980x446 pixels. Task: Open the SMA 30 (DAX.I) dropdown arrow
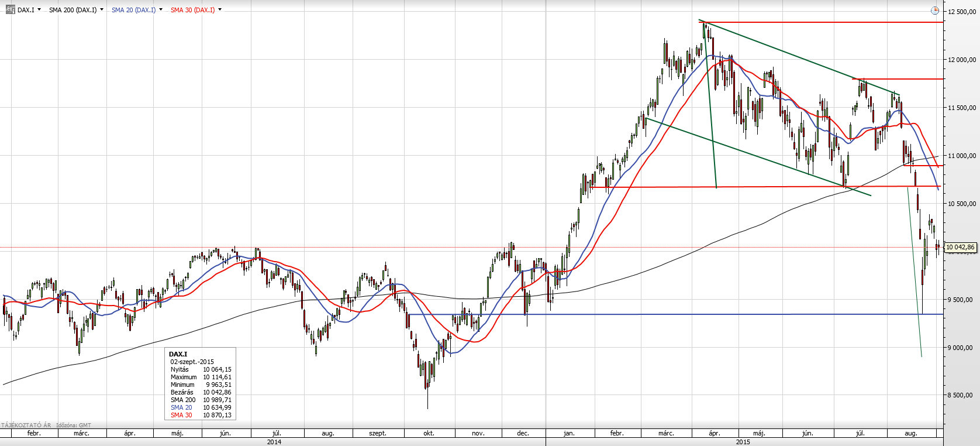pos(220,9)
